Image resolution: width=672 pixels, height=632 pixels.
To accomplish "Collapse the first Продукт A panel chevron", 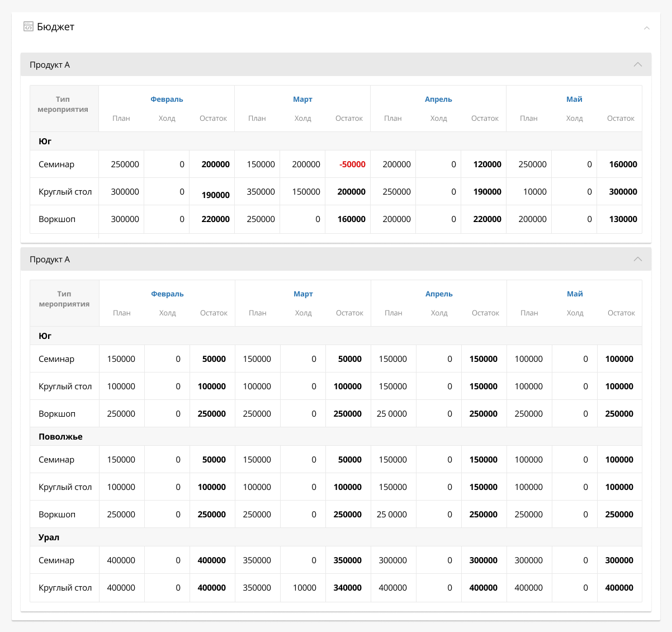I will [x=637, y=65].
